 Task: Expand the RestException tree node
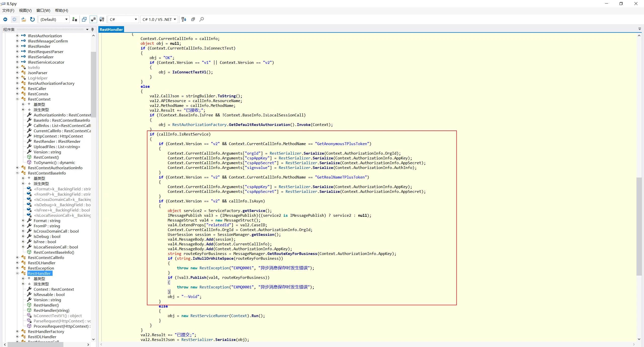17,268
